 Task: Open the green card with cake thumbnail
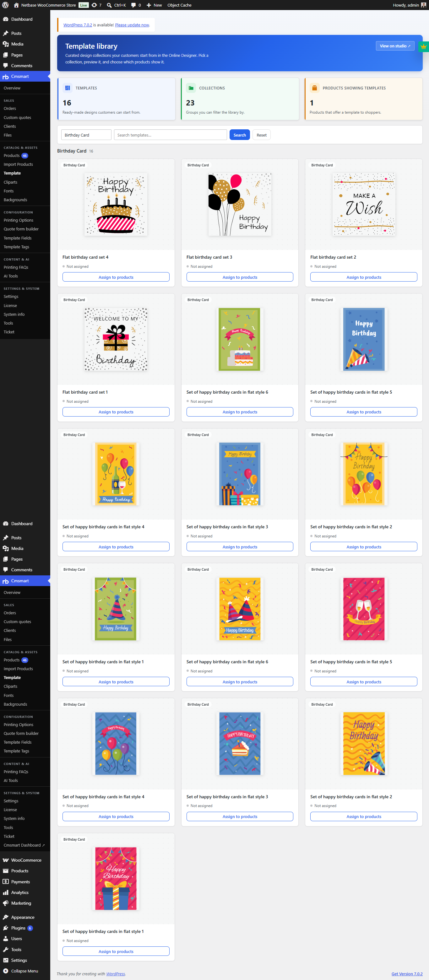pos(240,339)
